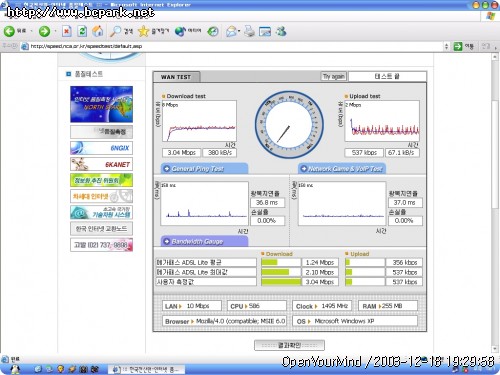Click the 2.10 Mbps maximum download value

320,272
